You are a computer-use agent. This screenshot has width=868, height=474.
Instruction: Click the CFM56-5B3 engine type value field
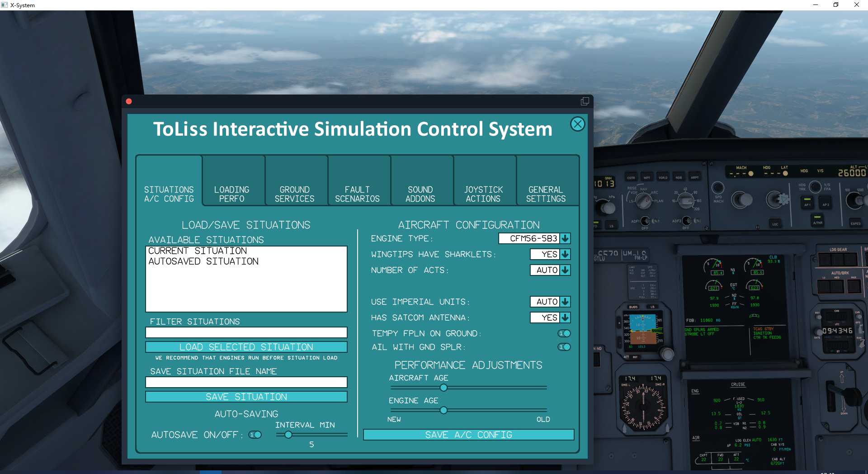point(529,238)
